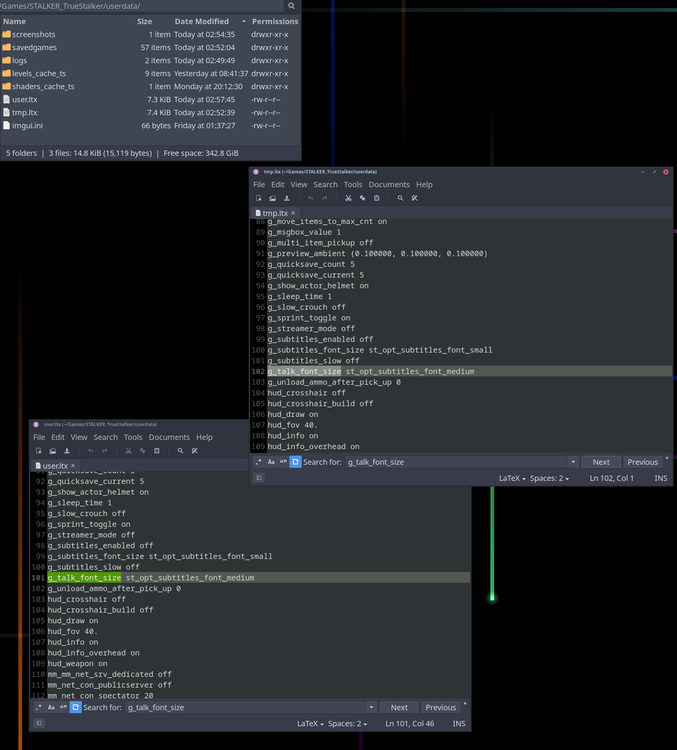Screen dimensions: 677x750
Task: Open Tools menu in tmp.ltx window
Action: 353,185
